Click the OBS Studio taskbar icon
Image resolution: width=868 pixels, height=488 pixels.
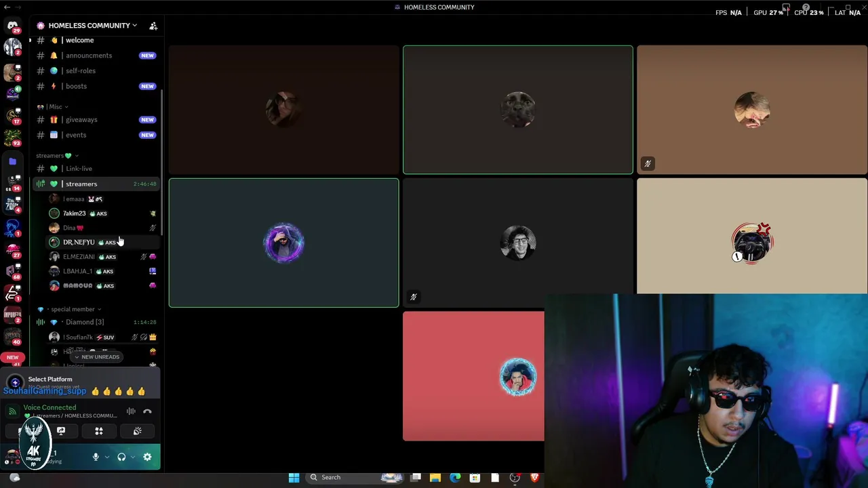[x=515, y=477]
